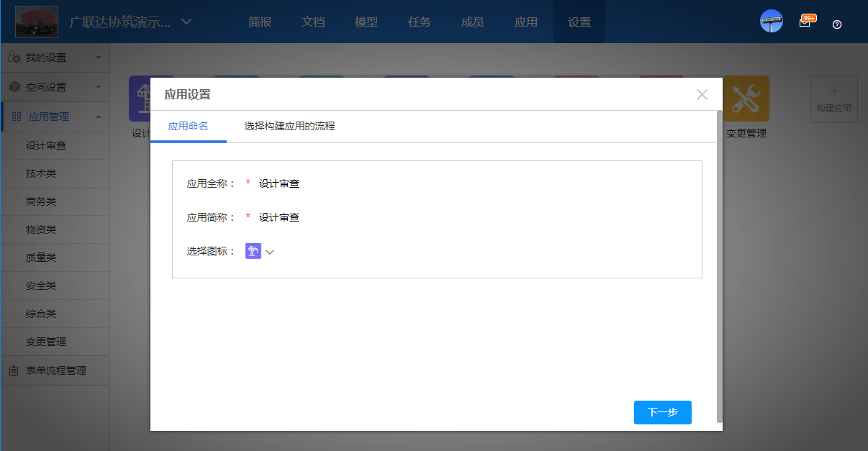Select 质量类 in the sidebar

click(41, 258)
